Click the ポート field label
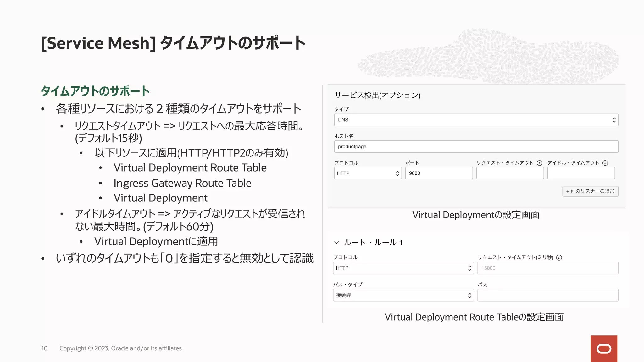Image resolution: width=644 pixels, height=362 pixels. [412, 163]
